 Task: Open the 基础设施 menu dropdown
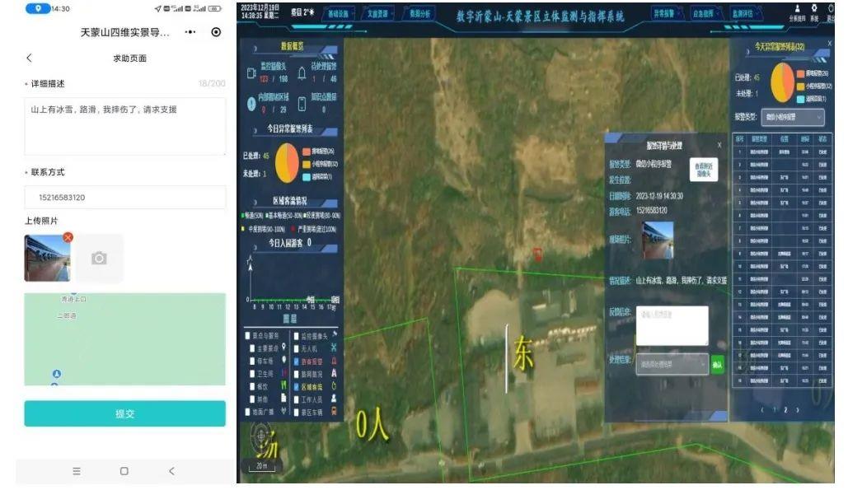339,14
